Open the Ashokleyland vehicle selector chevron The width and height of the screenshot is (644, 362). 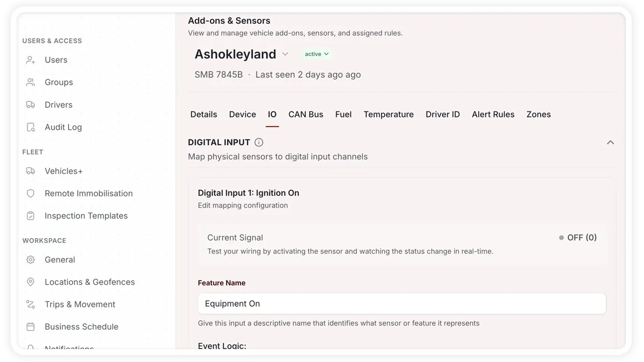click(286, 54)
